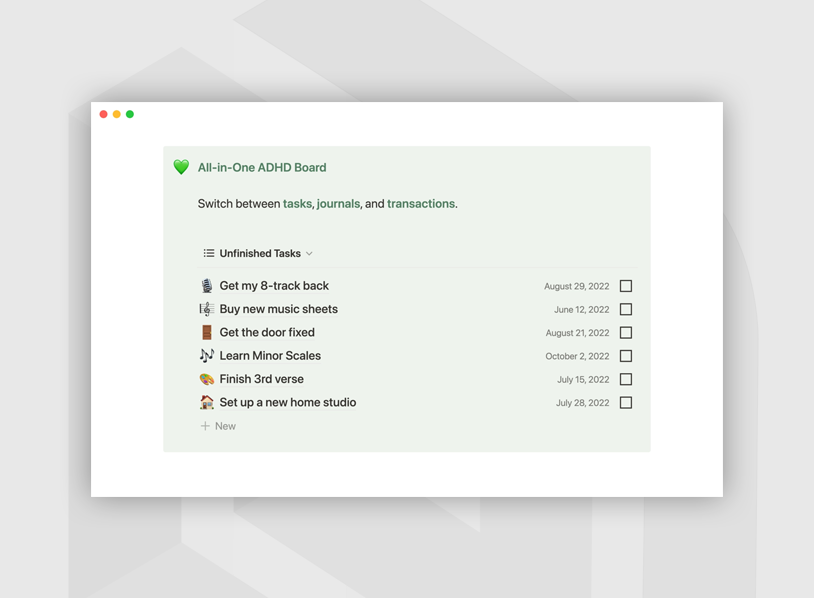
Task: Click the August 29, 2022 date
Action: point(577,286)
